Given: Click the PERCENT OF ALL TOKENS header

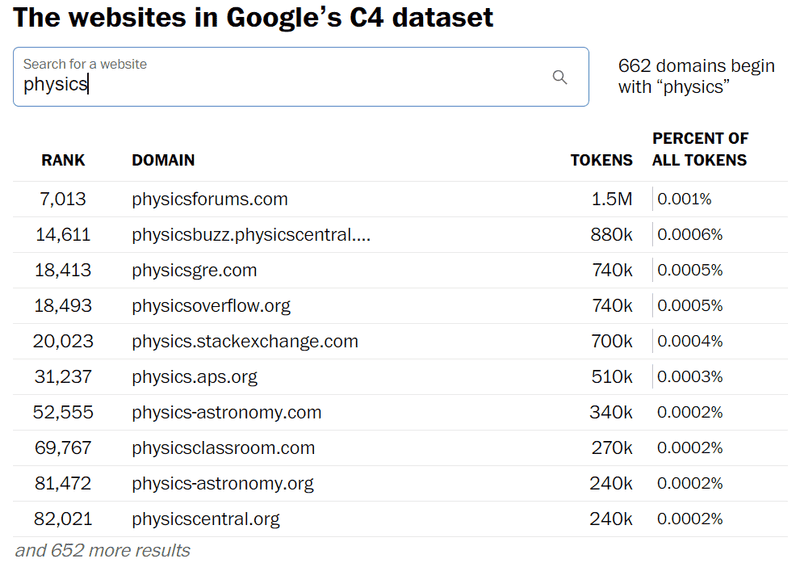Looking at the screenshot, I should tap(700, 149).
